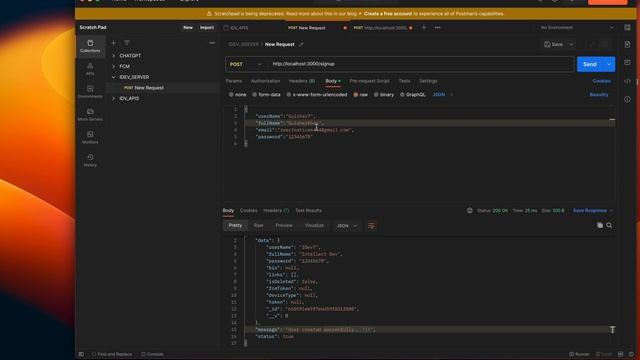The height and width of the screenshot is (360, 640).
Task: Toggle the sidebar from the status bar
Action: click(x=81, y=354)
